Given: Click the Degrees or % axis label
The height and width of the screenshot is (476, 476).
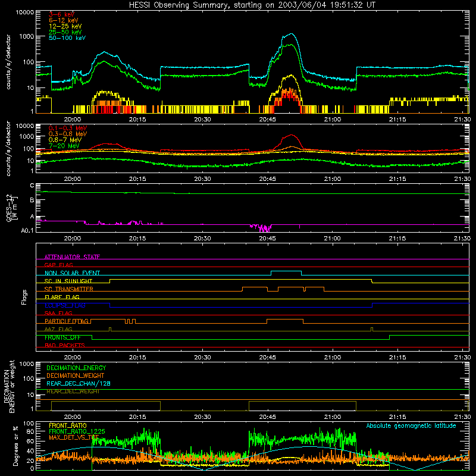Looking at the screenshot, I should (x=15, y=446).
